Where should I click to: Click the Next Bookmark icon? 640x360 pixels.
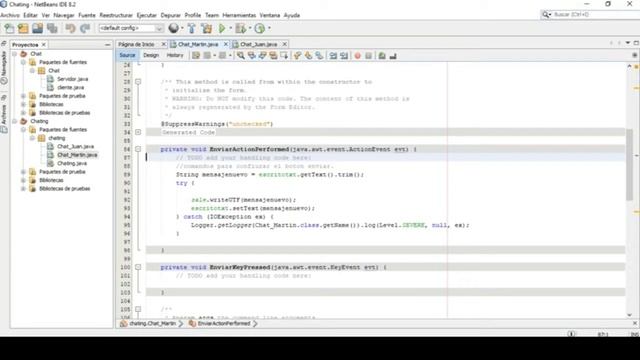[308, 56]
